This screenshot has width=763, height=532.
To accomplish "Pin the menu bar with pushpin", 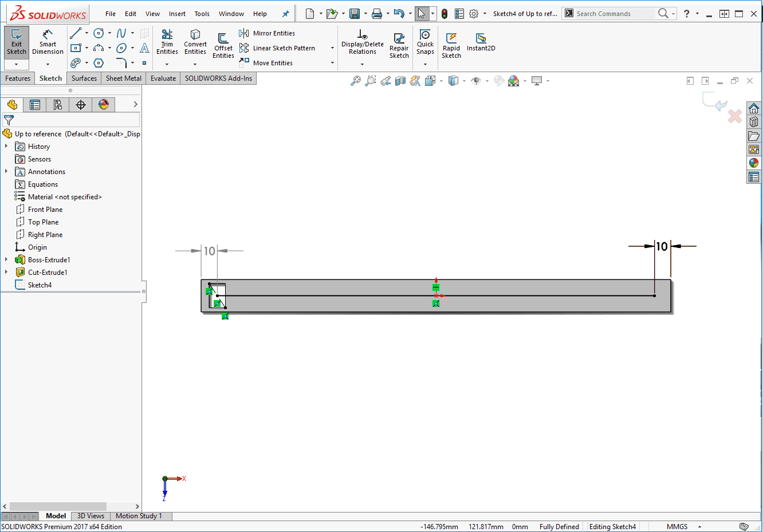I will pos(286,14).
